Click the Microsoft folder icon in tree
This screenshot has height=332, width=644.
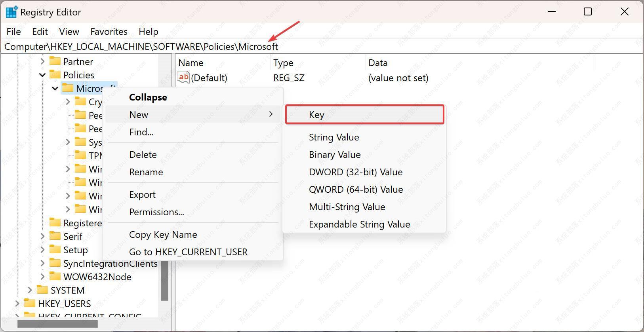pyautogui.click(x=67, y=88)
